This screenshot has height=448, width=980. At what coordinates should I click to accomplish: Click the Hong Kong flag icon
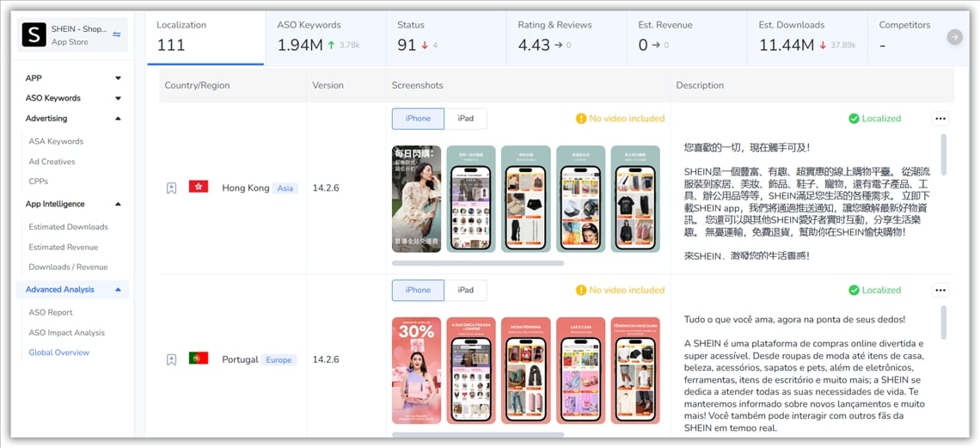pyautogui.click(x=199, y=187)
